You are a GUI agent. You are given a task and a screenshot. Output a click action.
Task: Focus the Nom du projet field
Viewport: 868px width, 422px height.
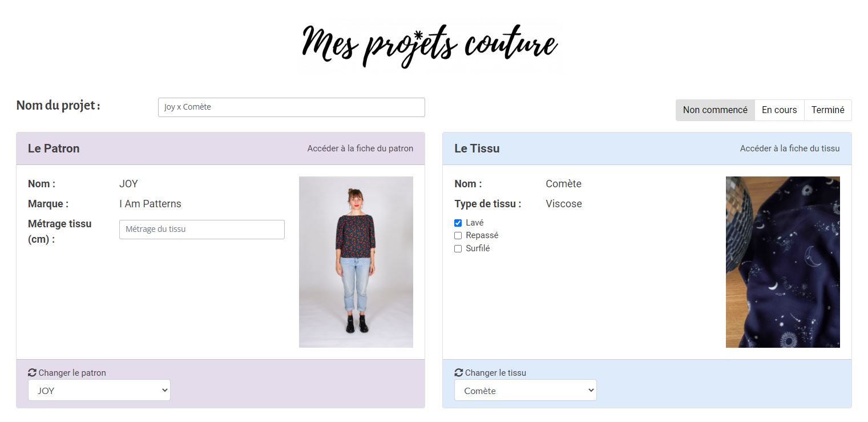(x=292, y=107)
